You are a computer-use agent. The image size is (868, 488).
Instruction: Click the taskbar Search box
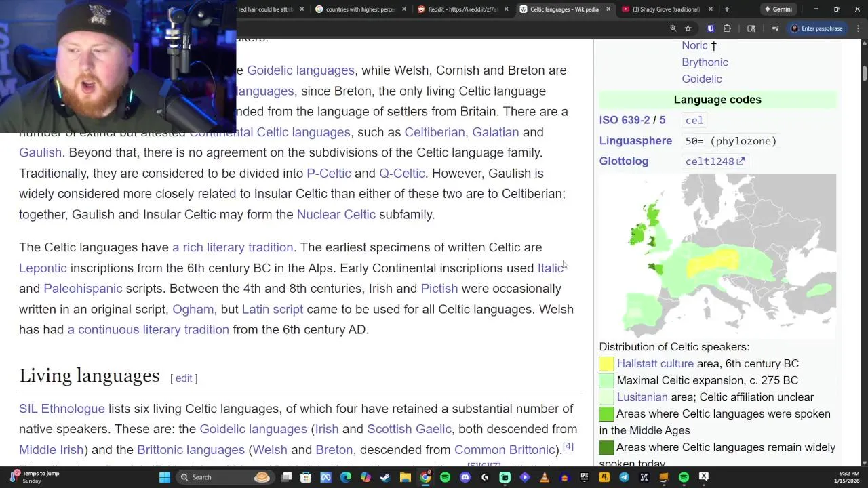(x=226, y=477)
